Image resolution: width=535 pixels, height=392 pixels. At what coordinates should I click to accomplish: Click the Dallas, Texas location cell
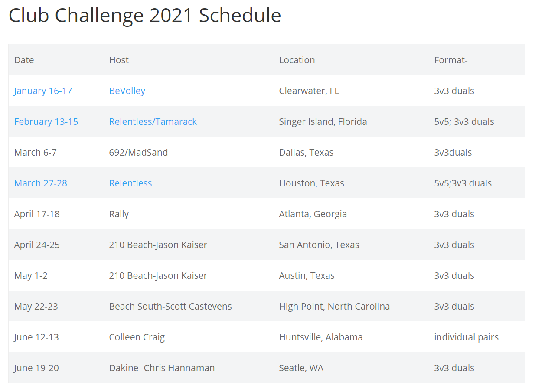tap(306, 152)
